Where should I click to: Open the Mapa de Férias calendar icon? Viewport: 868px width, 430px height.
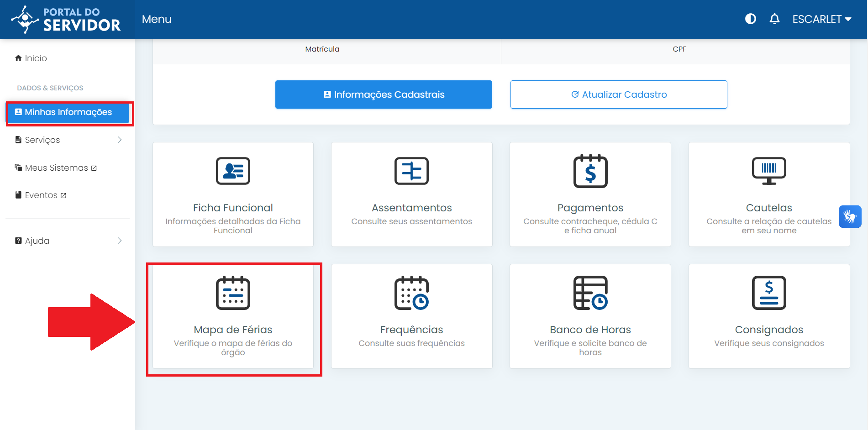tap(233, 293)
